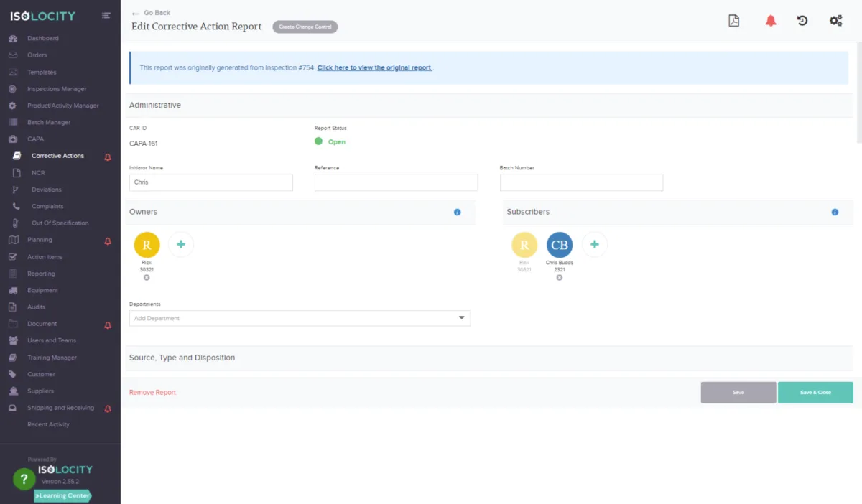
Task: Click the faded Rick subscriber avatar
Action: click(524, 245)
